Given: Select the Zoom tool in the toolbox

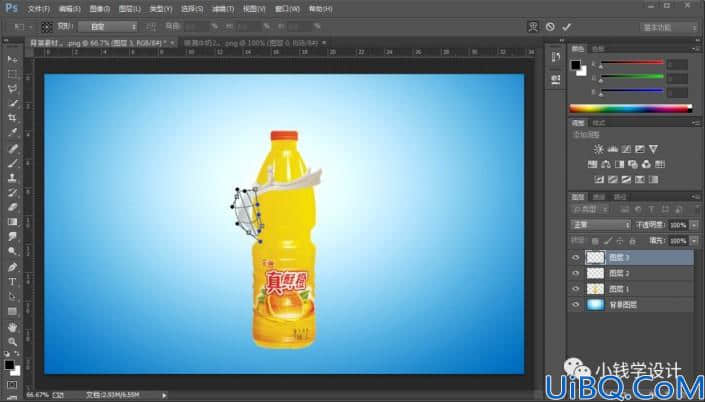Looking at the screenshot, I should tap(12, 342).
